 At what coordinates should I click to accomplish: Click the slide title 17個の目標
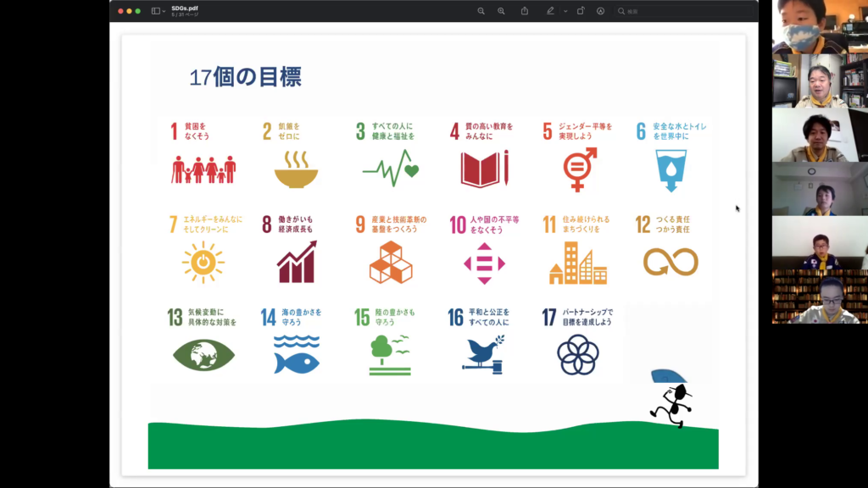[245, 77]
